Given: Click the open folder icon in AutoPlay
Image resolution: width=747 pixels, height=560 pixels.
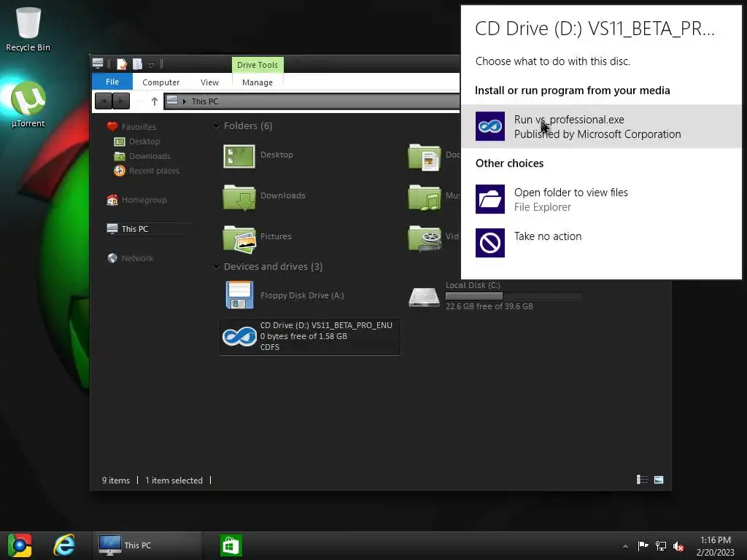Looking at the screenshot, I should (x=489, y=199).
